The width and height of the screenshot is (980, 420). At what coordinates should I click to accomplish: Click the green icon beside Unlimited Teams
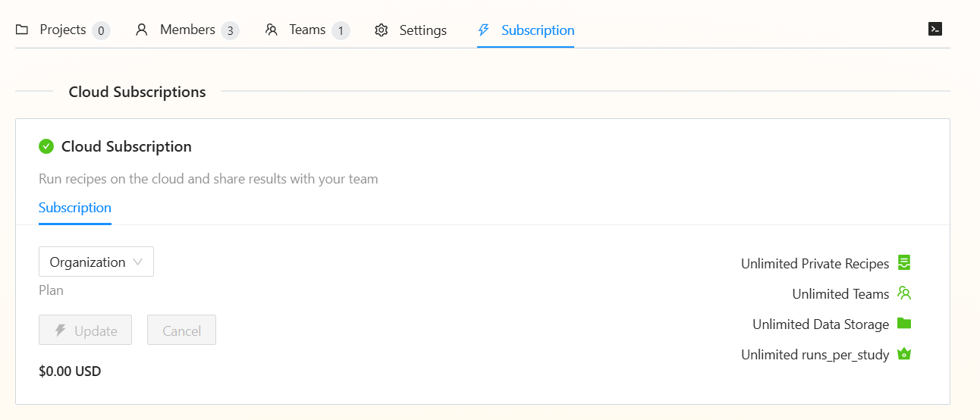(x=903, y=293)
